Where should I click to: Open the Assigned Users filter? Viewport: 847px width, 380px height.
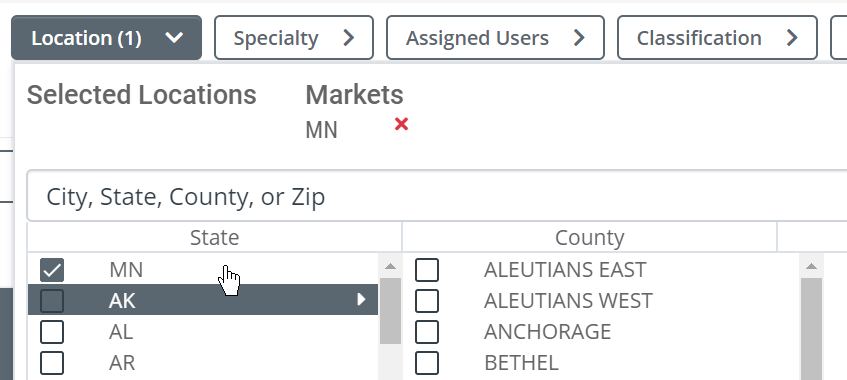[x=495, y=38]
